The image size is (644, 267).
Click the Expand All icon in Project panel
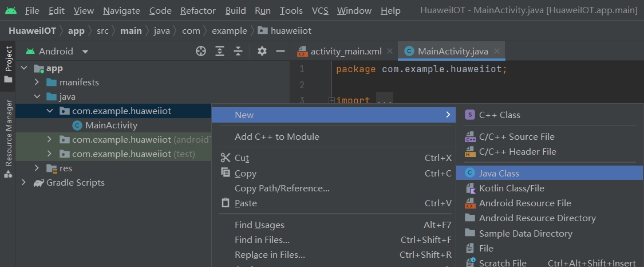220,51
